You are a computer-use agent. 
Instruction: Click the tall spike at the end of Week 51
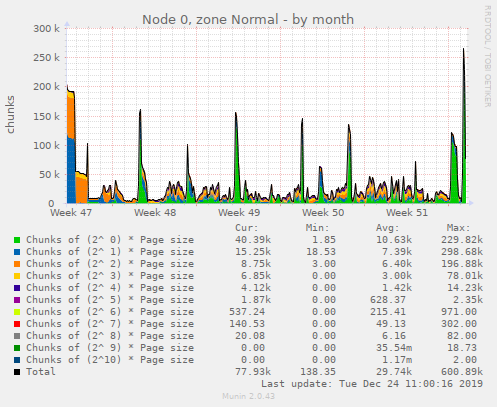pyautogui.click(x=463, y=127)
